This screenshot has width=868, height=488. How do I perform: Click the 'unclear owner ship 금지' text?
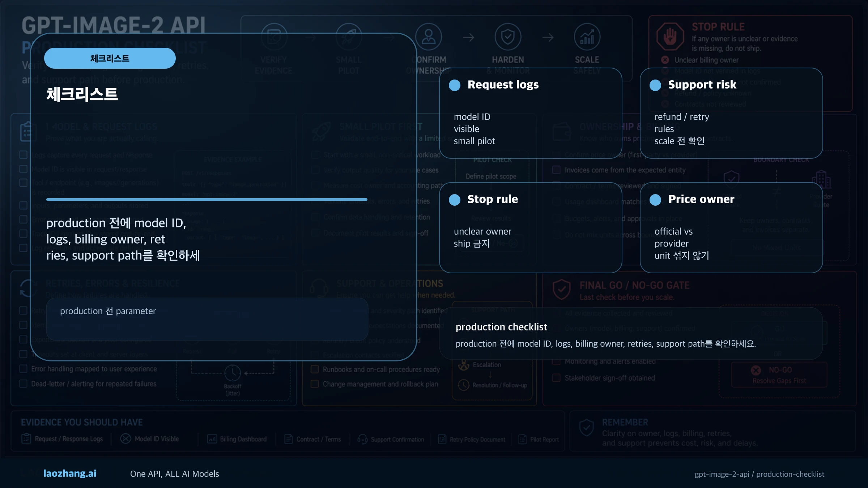point(482,237)
